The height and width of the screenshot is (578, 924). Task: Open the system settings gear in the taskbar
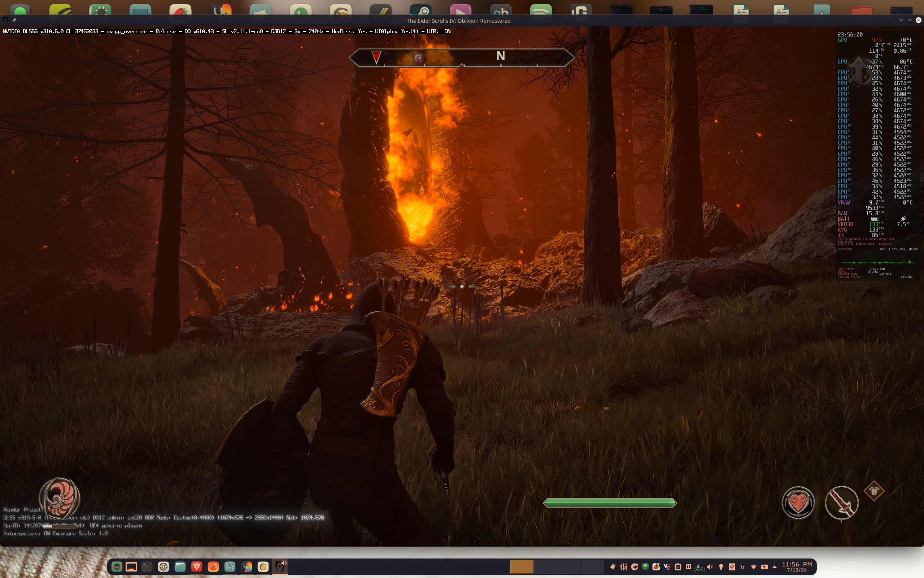tap(164, 566)
